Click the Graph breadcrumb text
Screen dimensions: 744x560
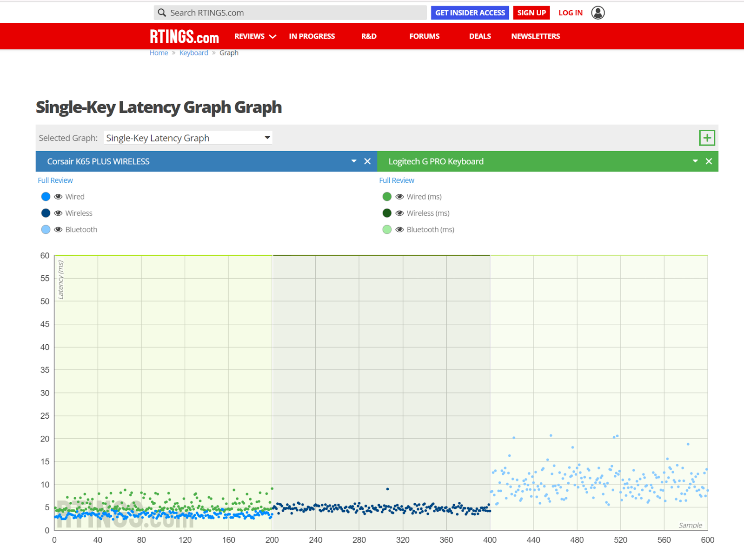pyautogui.click(x=229, y=53)
